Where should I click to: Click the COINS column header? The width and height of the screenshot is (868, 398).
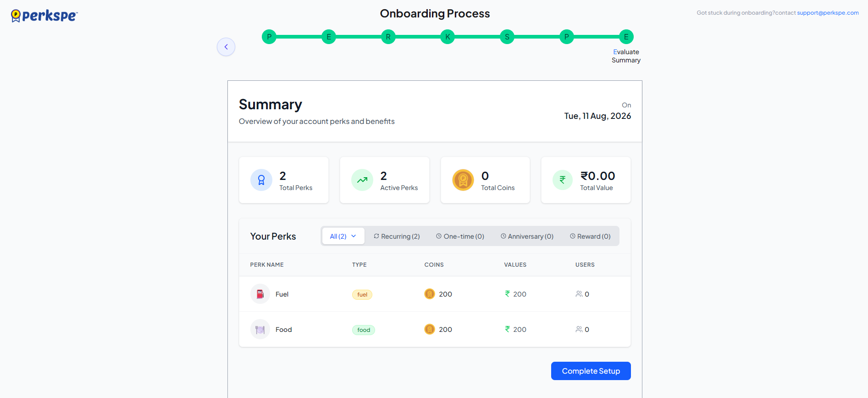pyautogui.click(x=434, y=265)
